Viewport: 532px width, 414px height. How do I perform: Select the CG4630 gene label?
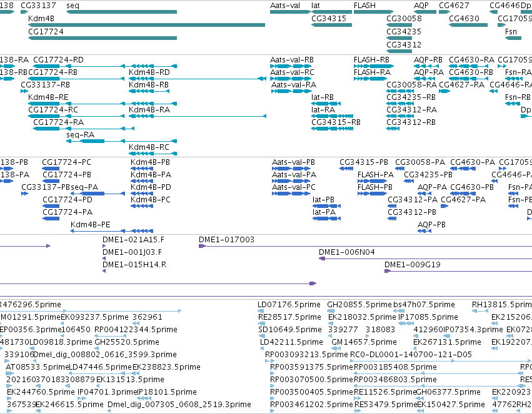tap(464, 19)
